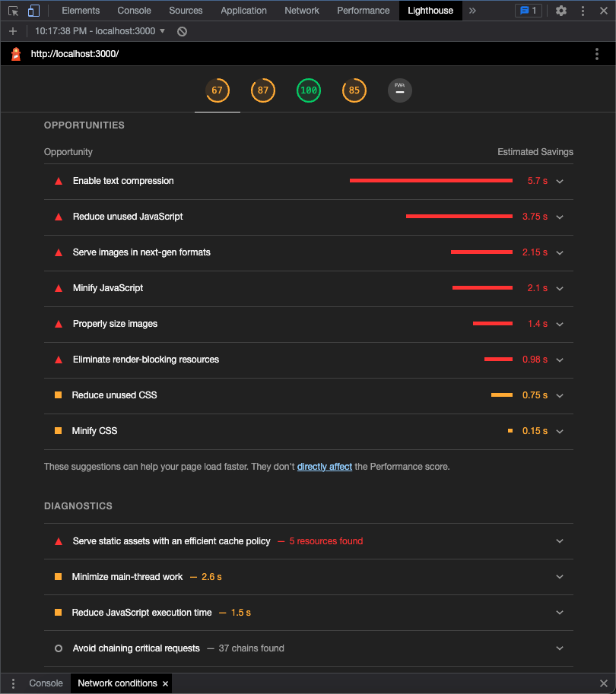Open the Console drawer tab
This screenshot has width=616, height=694.
point(46,683)
